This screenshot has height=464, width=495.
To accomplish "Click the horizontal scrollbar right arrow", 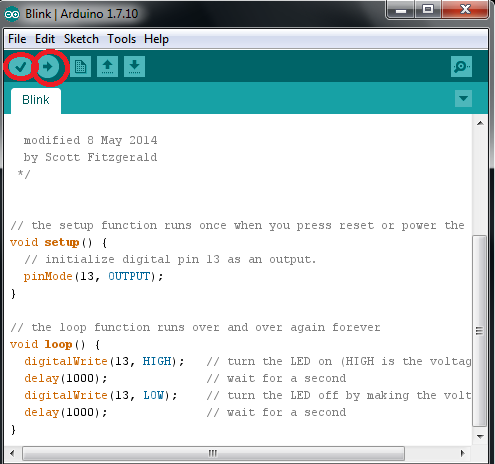I will click(463, 453).
